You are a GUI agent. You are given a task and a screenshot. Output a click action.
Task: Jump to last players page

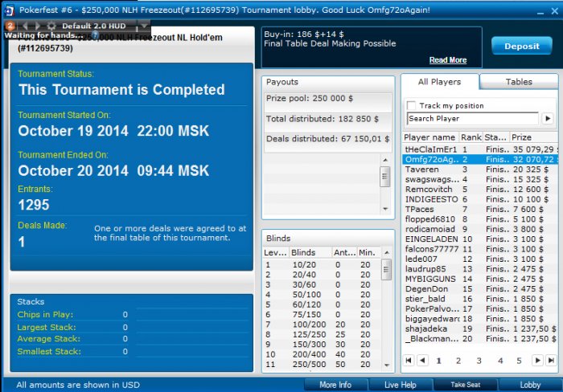click(x=551, y=360)
